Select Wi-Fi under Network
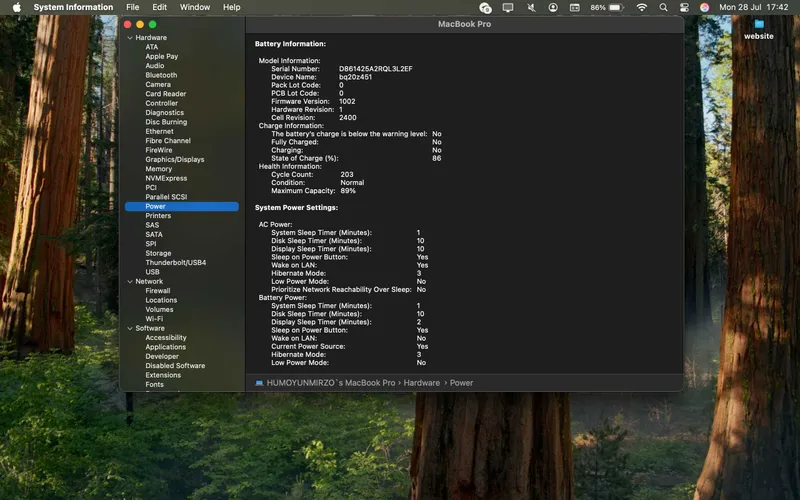Screen dimensions: 800x500 (154, 319)
